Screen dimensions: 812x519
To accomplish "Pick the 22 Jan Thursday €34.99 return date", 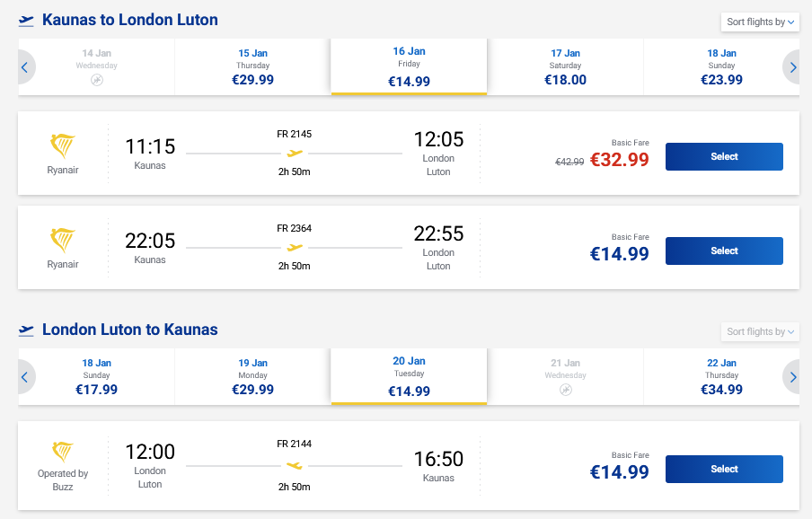I will point(721,377).
